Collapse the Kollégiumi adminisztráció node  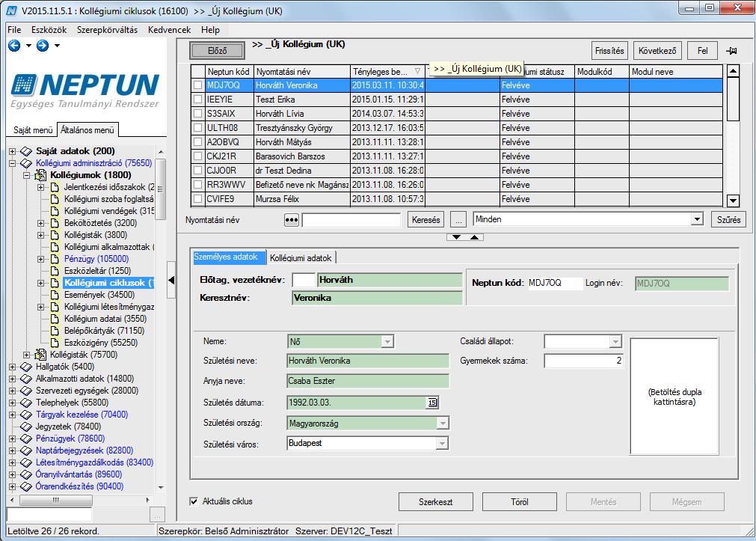click(x=12, y=164)
